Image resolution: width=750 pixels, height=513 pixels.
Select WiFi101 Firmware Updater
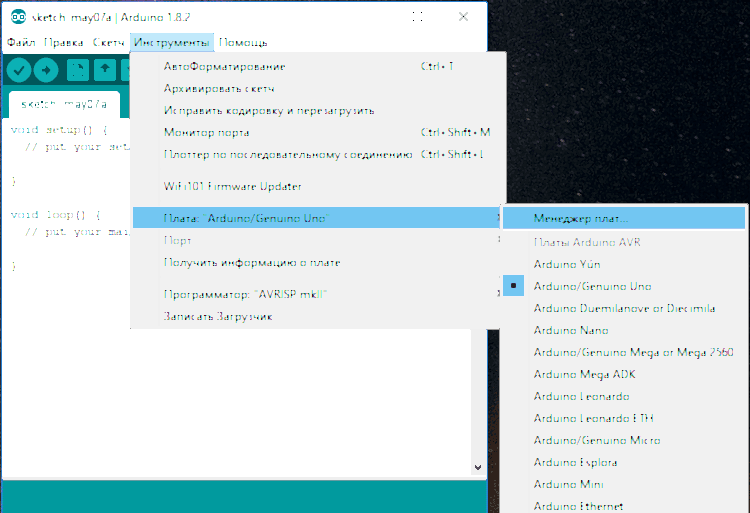(232, 186)
